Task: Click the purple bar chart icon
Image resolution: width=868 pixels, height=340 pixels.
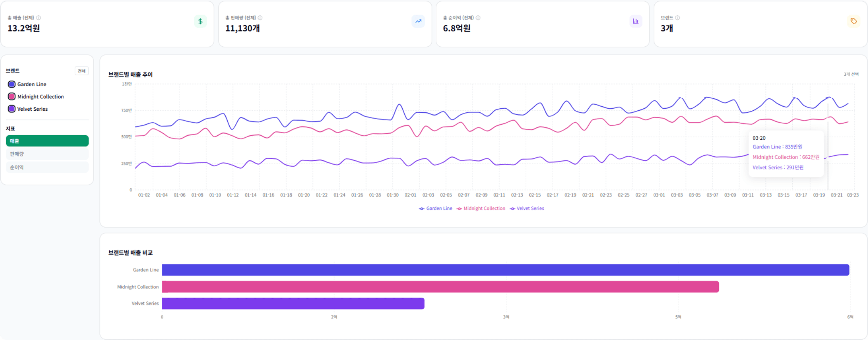Action: coord(635,21)
